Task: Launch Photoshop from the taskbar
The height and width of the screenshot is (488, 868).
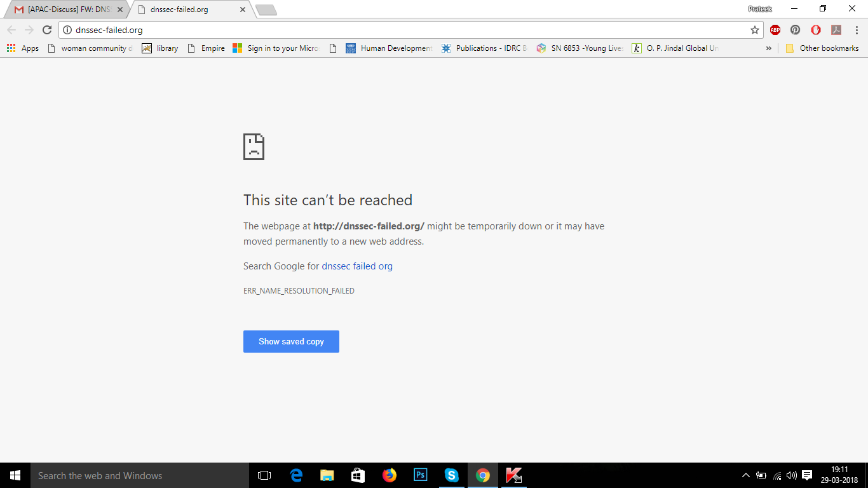Action: (x=420, y=475)
